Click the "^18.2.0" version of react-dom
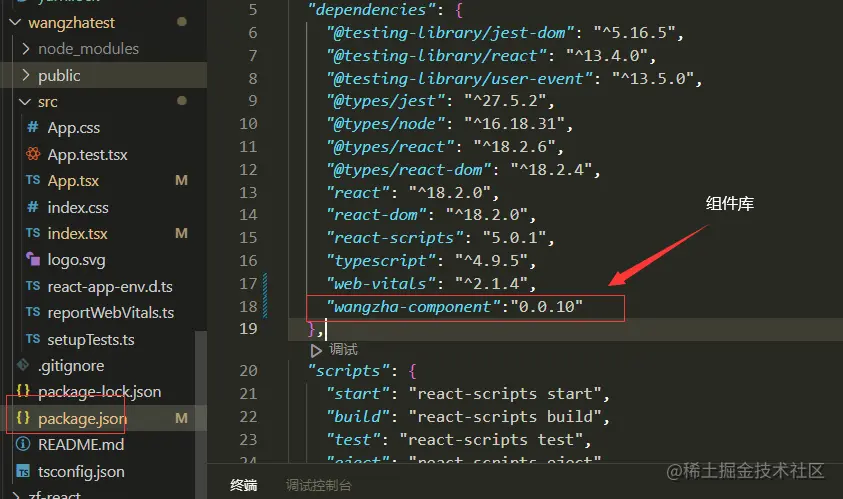The width and height of the screenshot is (843, 499). (x=487, y=215)
